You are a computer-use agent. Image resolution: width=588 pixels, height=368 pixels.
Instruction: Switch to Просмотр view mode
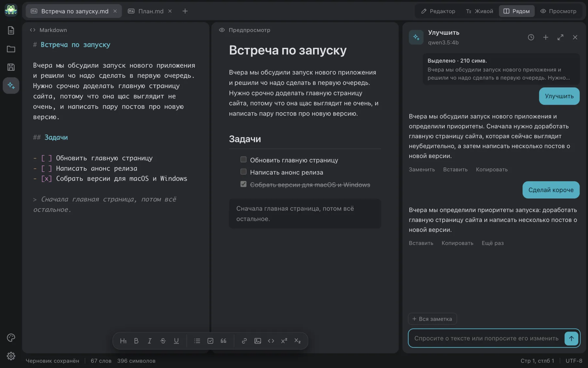coord(558,11)
